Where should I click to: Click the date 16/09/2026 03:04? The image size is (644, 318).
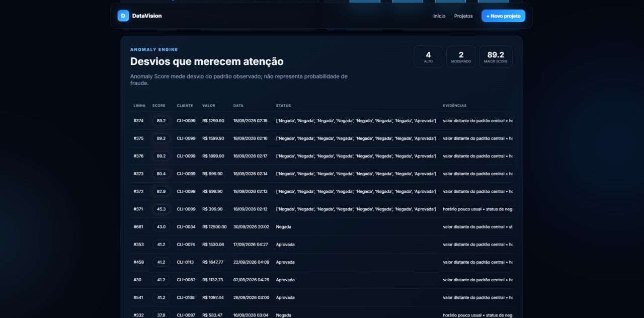coord(251,315)
